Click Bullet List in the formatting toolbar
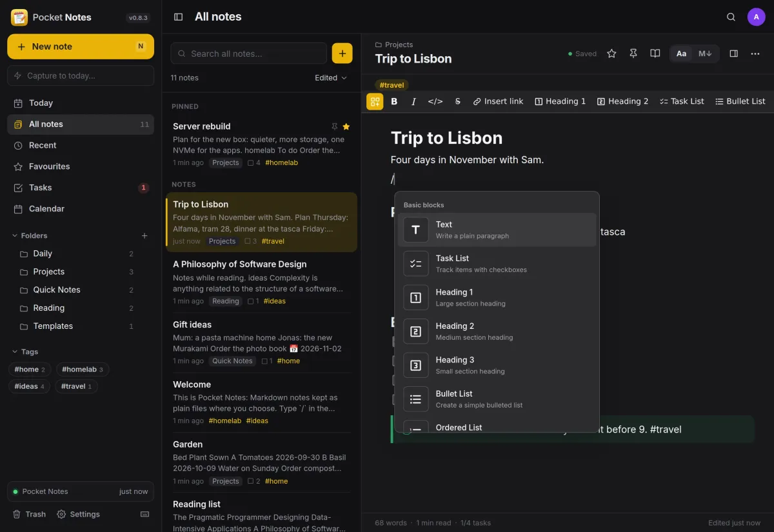774x532 pixels. [x=740, y=101]
